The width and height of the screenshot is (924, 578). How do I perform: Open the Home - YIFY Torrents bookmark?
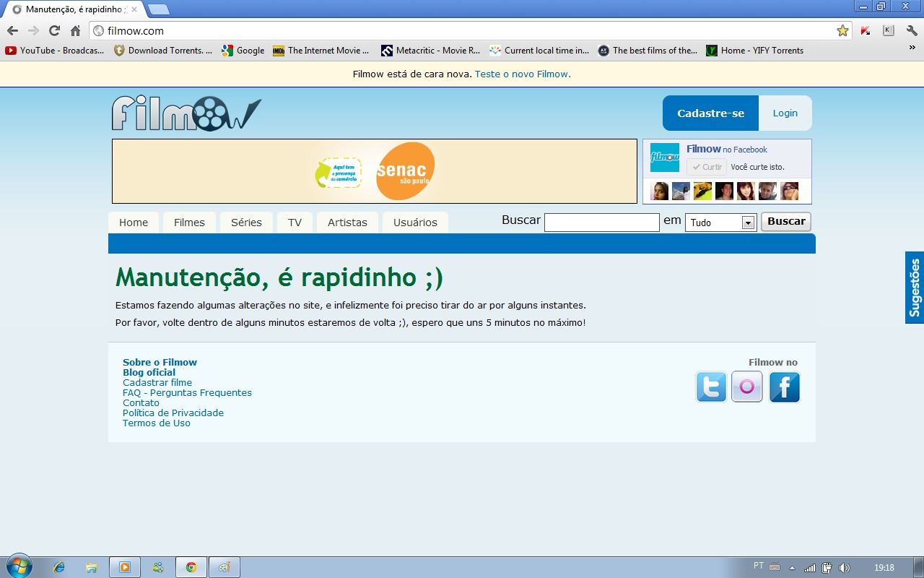755,51
